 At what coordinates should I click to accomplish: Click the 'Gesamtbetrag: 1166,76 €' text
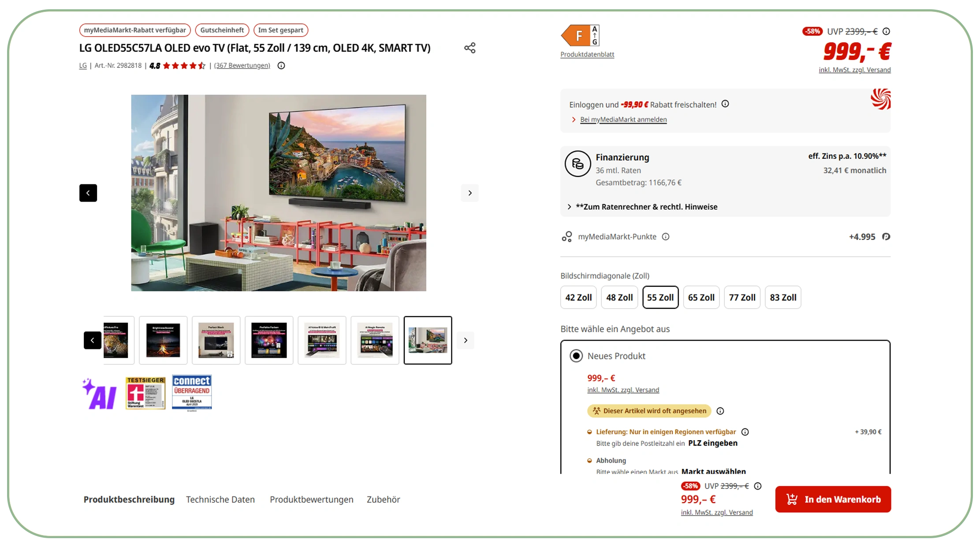[638, 183]
